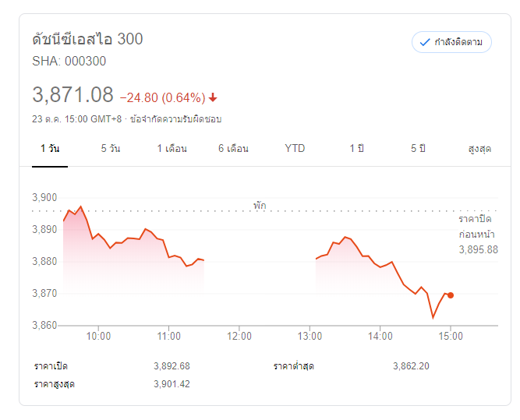Show the 6 เดือน chart range
520x420 pixels.
click(233, 148)
